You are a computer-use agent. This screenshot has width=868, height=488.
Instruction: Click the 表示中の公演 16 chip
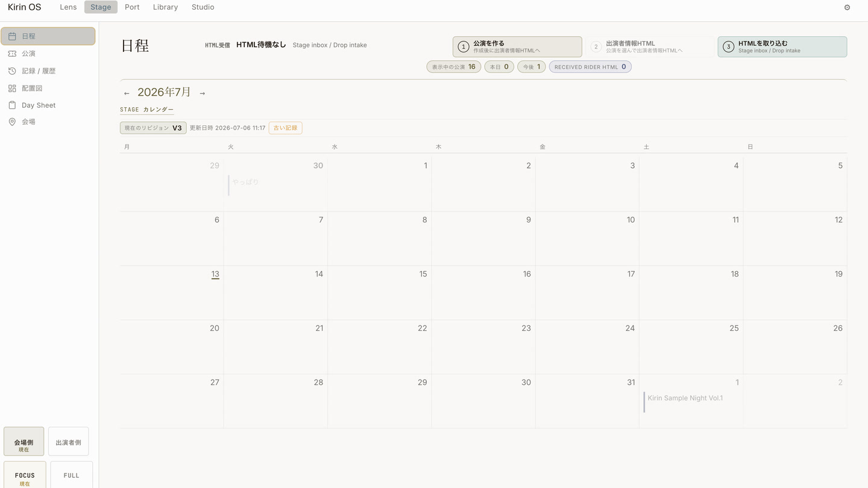(453, 67)
